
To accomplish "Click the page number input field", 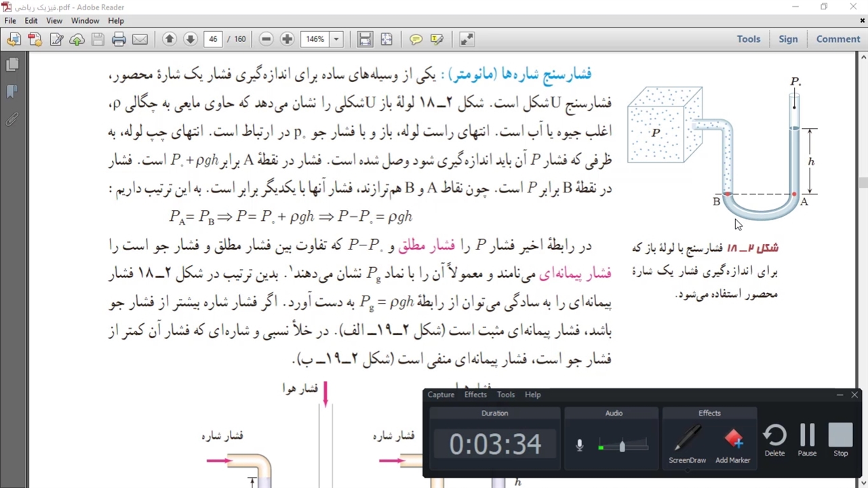I will coord(213,39).
